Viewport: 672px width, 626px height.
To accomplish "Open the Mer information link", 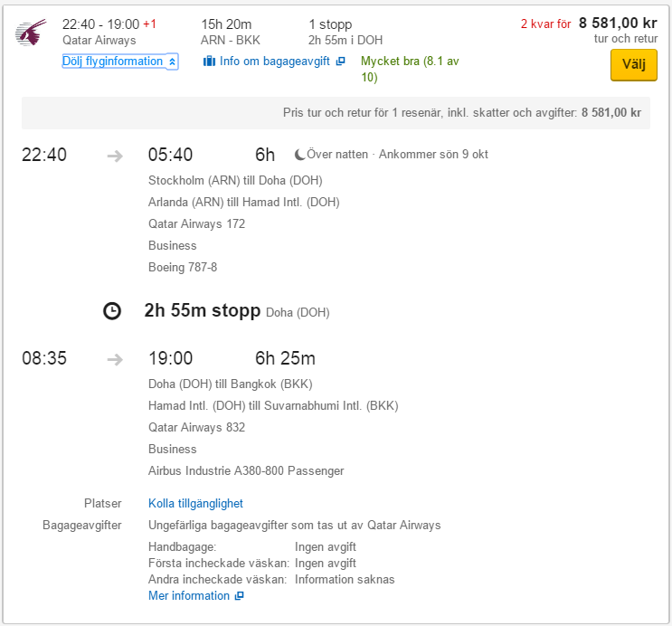I will click(x=189, y=596).
